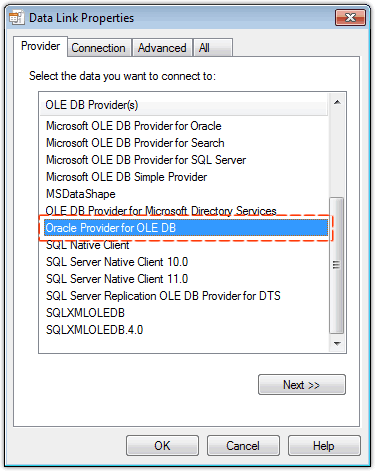Screen dimensions: 375x471
Task: Select Microsoft OLE DB Provider for Search
Action: point(135,143)
